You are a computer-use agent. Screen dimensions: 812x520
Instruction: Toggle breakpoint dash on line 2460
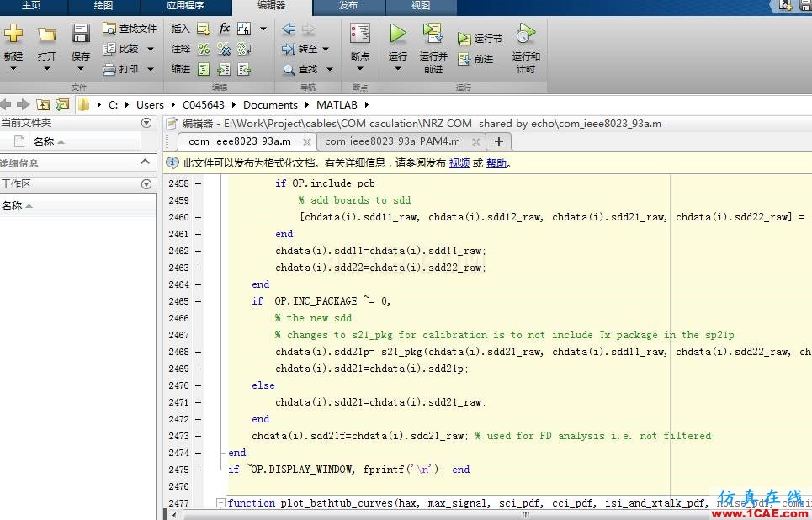tap(199, 217)
